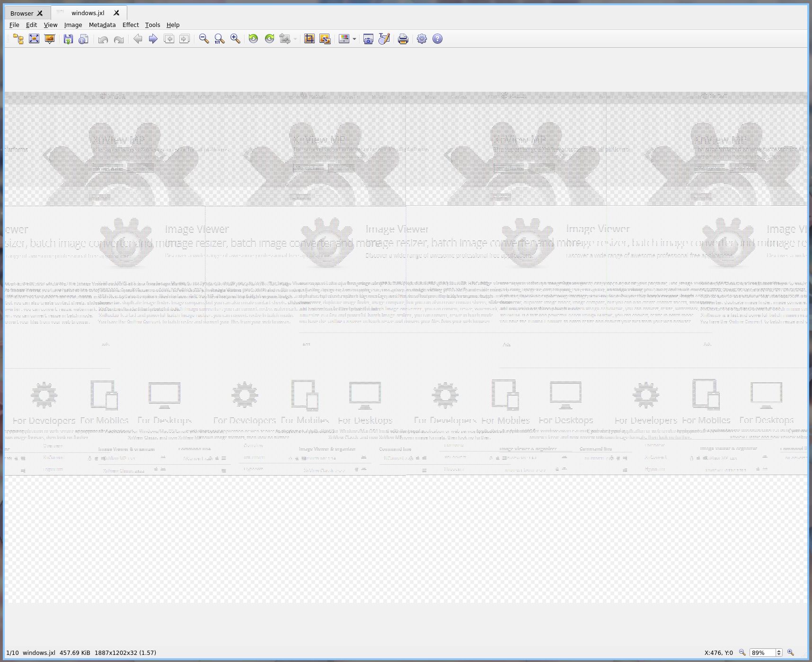
Task: Switch to fullscreen view from toolbar
Action: pos(34,39)
